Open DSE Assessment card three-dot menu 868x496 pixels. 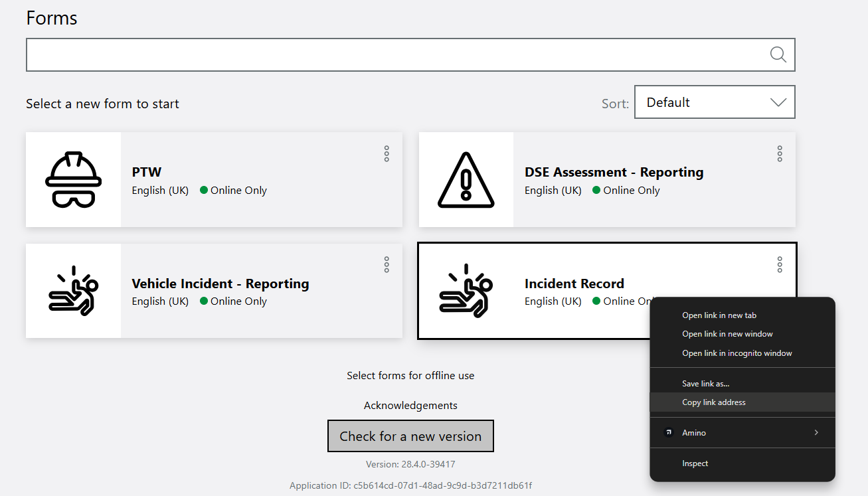pos(780,154)
